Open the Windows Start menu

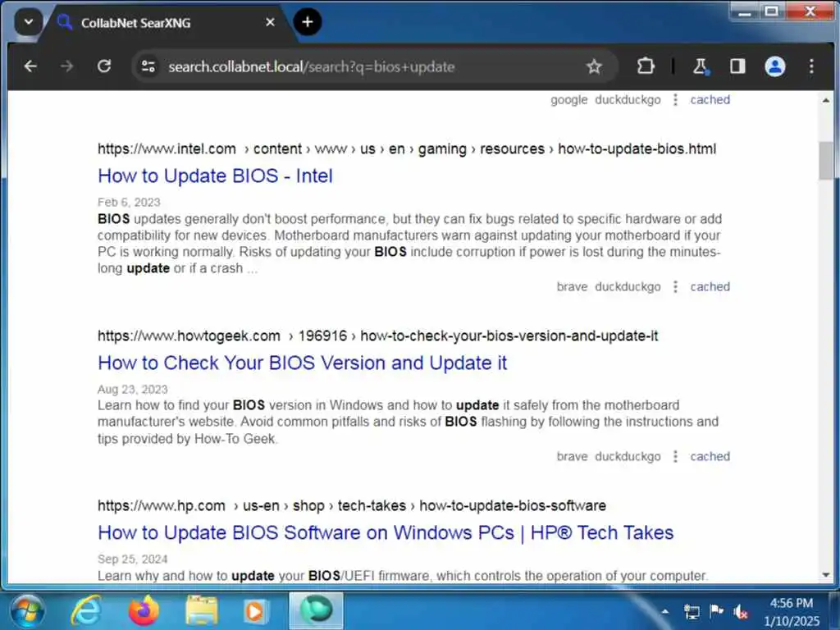coord(27,610)
